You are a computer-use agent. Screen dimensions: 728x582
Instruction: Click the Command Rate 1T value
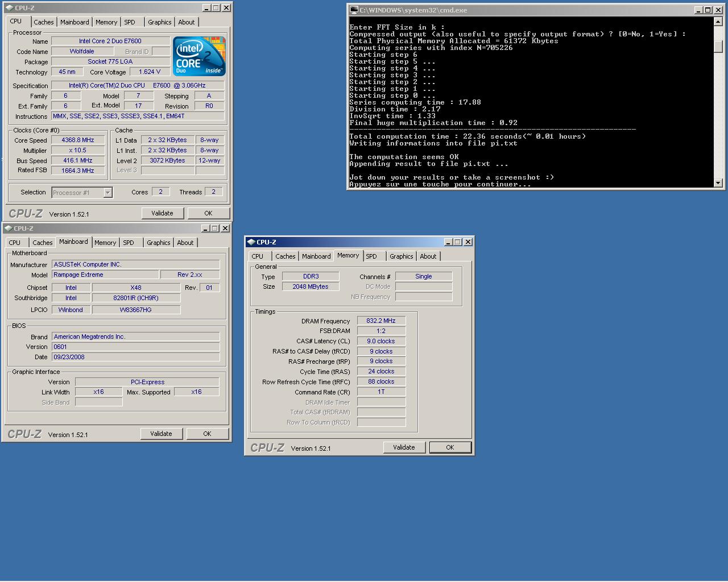click(x=381, y=392)
